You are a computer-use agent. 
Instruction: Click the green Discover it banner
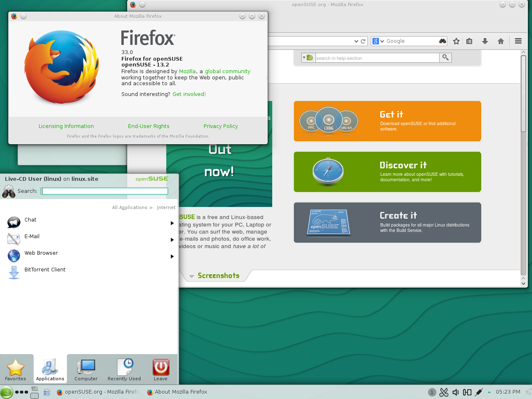[387, 172]
